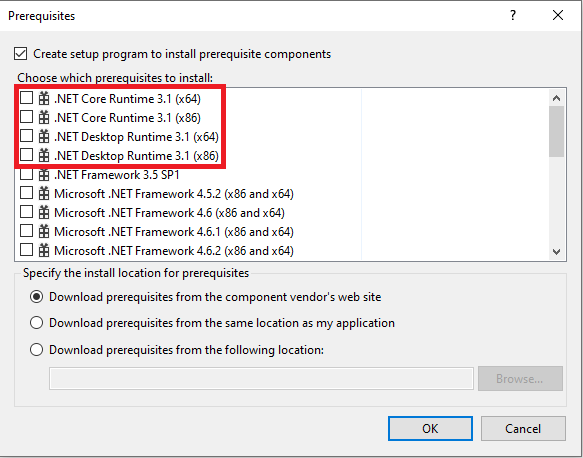The height and width of the screenshot is (458, 583).
Task: Check the .NET Core Runtime 3.1 (x86) checkbox
Action: click(26, 117)
